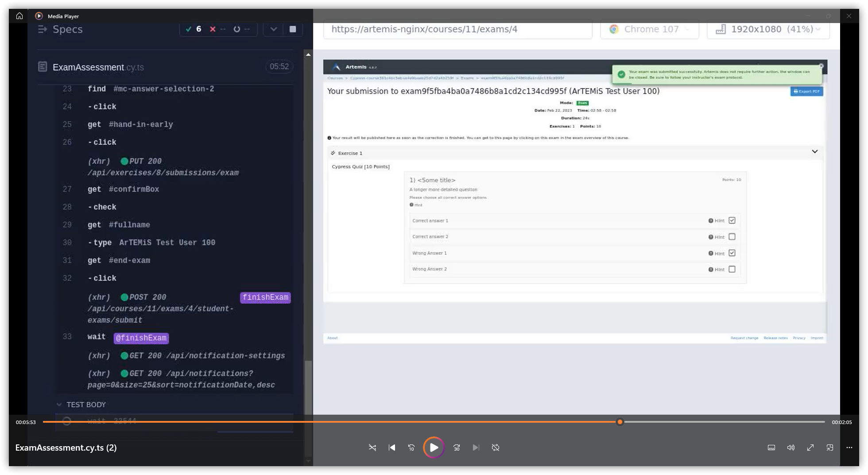
Task: Open the Release notes link
Action: (775, 338)
